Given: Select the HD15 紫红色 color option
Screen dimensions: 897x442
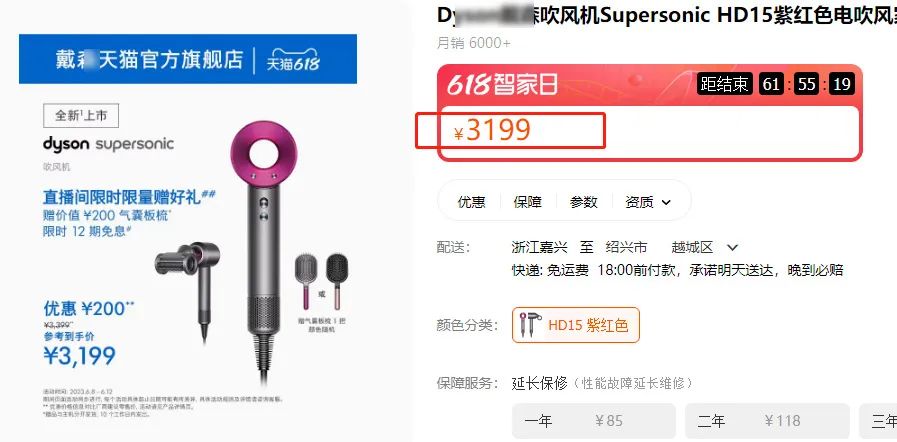Looking at the screenshot, I should pos(575,325).
